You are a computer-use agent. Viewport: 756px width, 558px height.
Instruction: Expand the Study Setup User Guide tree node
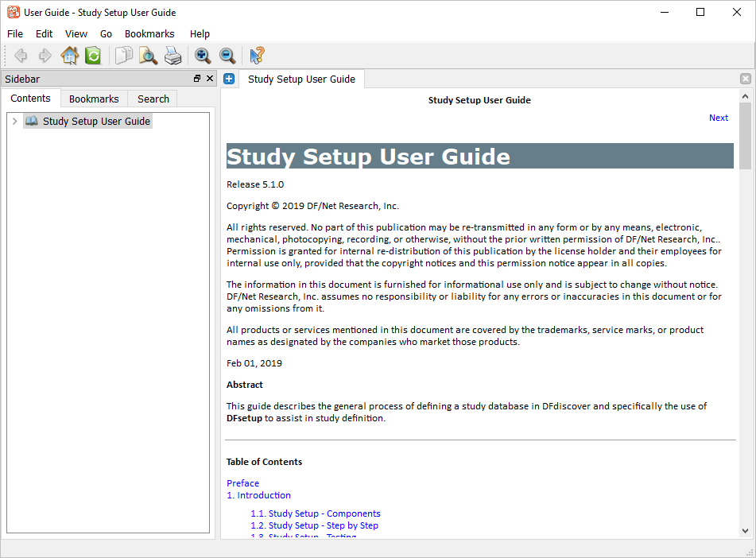pos(14,122)
